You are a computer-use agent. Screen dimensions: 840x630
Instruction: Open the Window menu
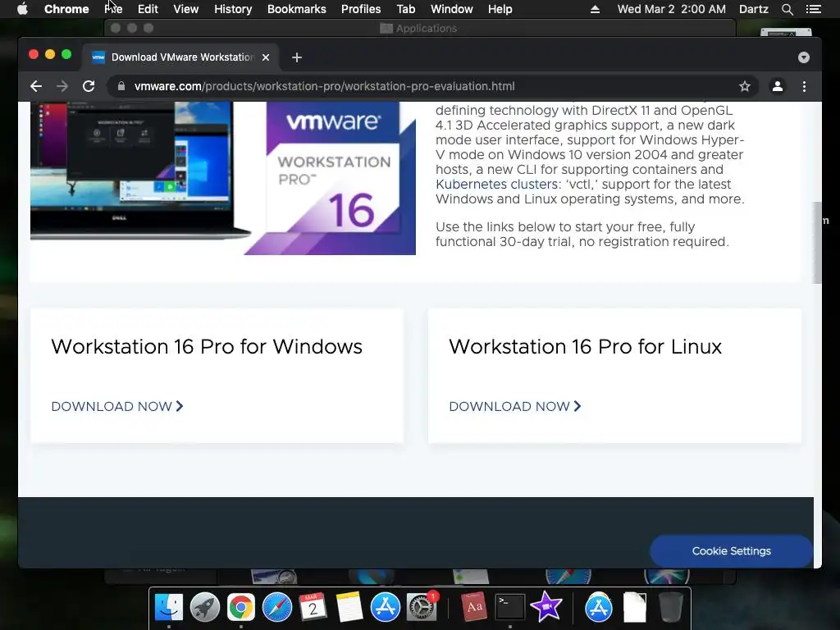pyautogui.click(x=452, y=9)
